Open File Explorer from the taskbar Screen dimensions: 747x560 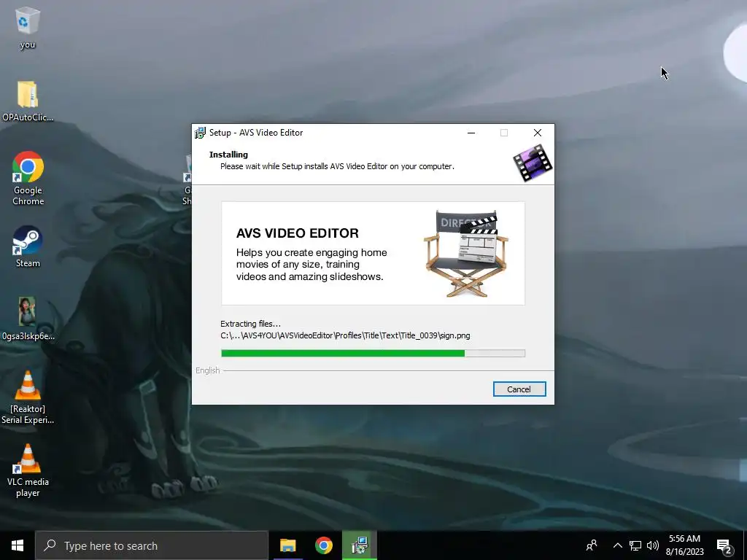tap(287, 545)
